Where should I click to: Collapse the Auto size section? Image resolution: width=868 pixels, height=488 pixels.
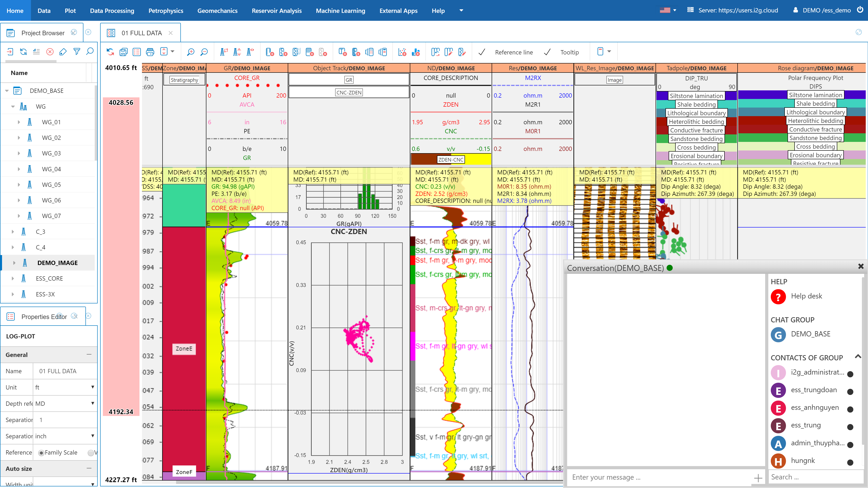89,469
